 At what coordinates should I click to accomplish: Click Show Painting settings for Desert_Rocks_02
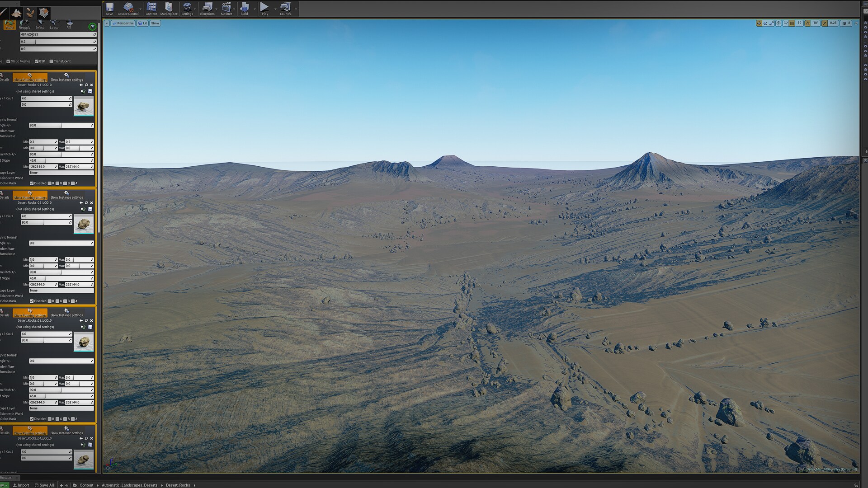(x=30, y=195)
